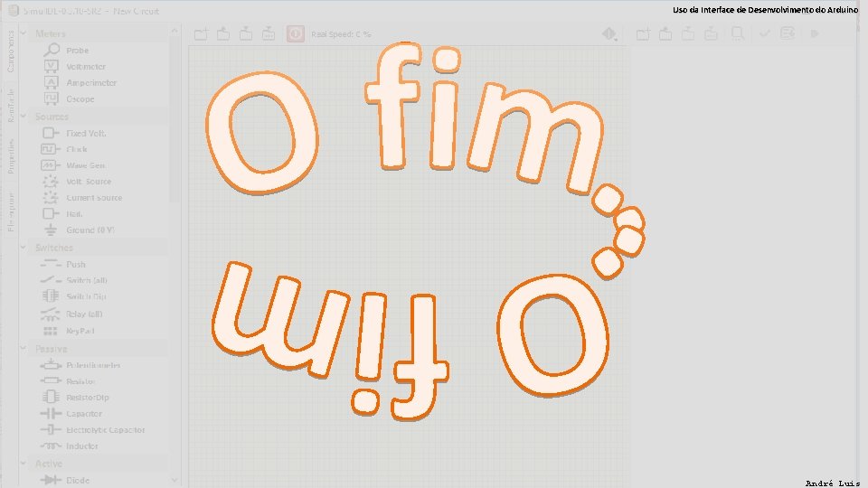868x488 pixels.
Task: Select the Diode component
Action: point(78,480)
